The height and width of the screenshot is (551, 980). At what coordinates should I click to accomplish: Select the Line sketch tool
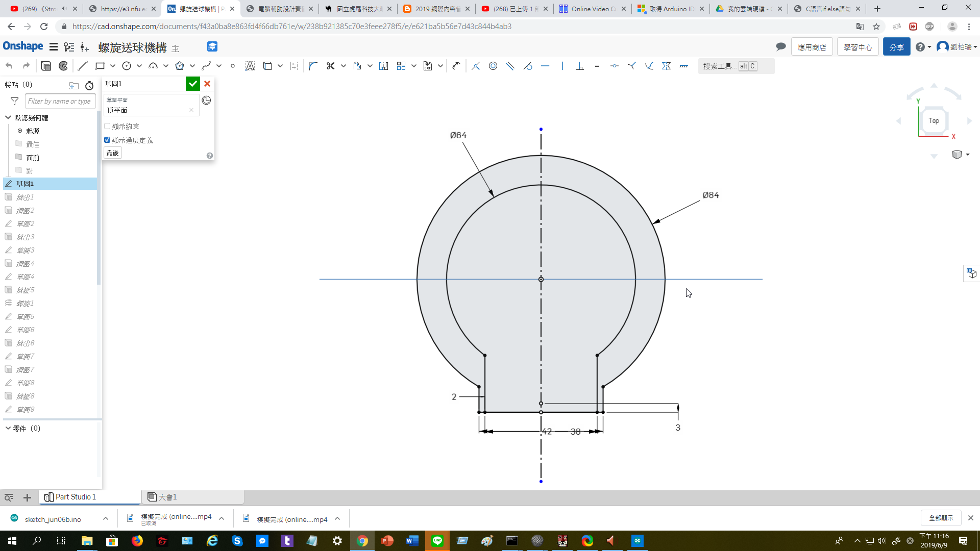click(x=83, y=66)
